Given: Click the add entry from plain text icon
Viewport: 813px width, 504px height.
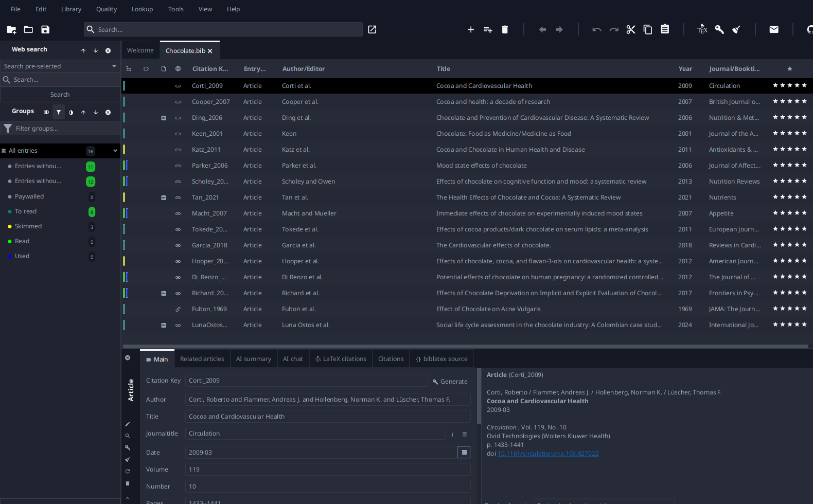Looking at the screenshot, I should coord(488,30).
